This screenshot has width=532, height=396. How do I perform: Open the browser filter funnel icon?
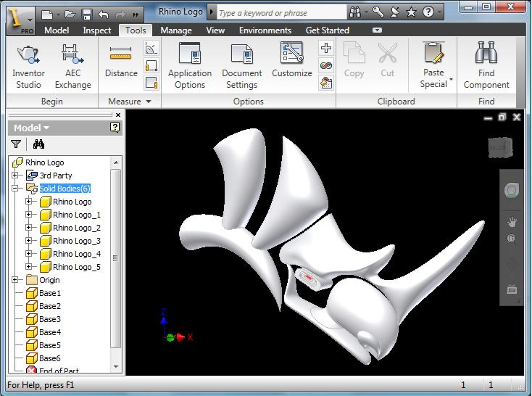coord(16,144)
